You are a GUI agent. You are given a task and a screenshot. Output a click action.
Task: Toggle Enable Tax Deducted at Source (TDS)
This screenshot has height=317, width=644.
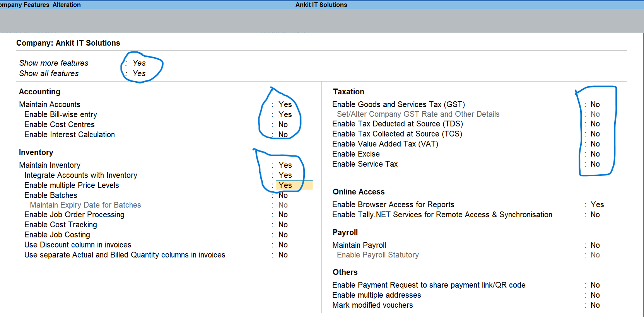point(595,124)
